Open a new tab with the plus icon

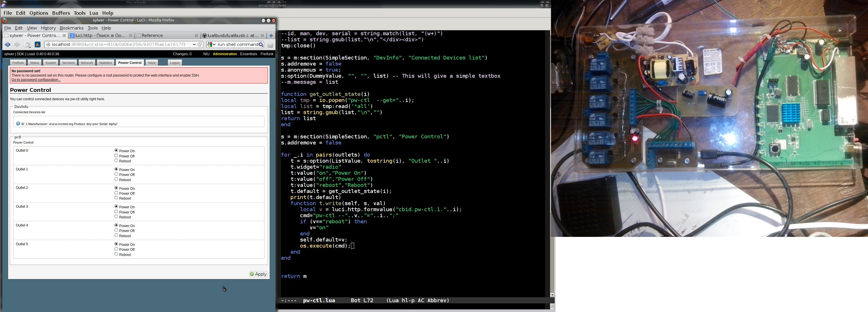pos(271,35)
